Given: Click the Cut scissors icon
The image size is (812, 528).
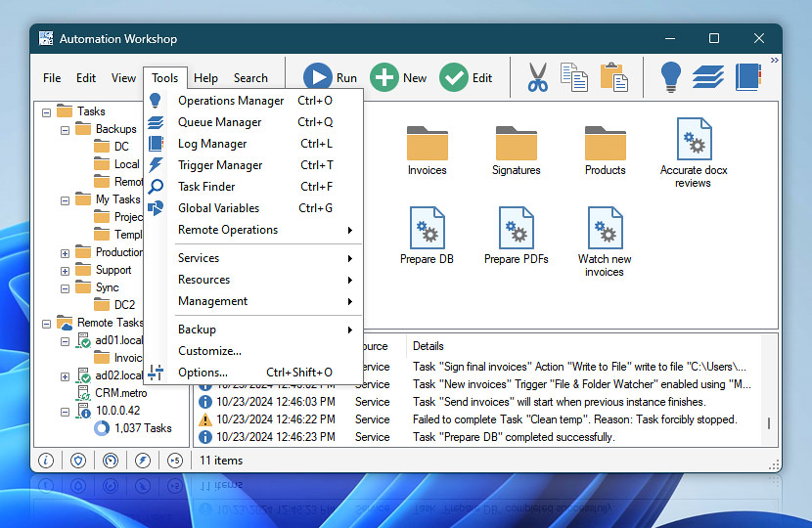Looking at the screenshot, I should [537, 77].
